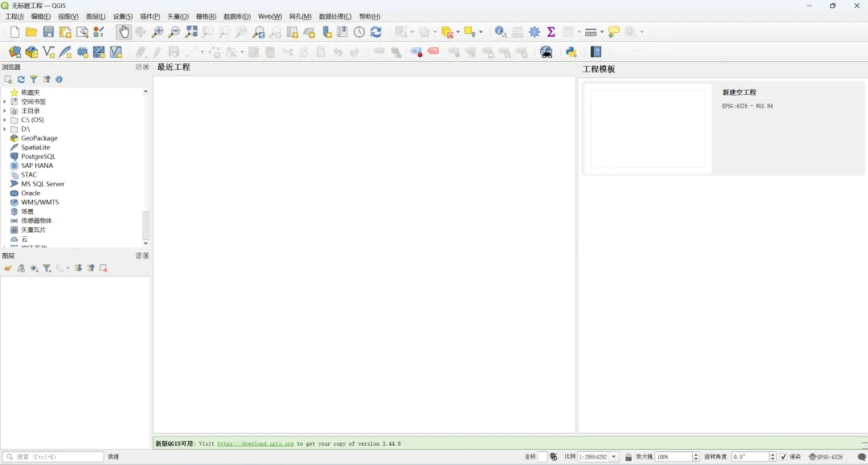Open statistical summary Sigma icon
This screenshot has height=465, width=868.
click(x=551, y=32)
